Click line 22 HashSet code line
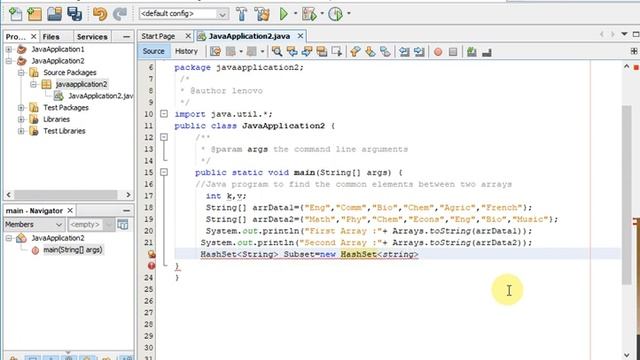Image resolution: width=640 pixels, height=360 pixels. coord(309,254)
